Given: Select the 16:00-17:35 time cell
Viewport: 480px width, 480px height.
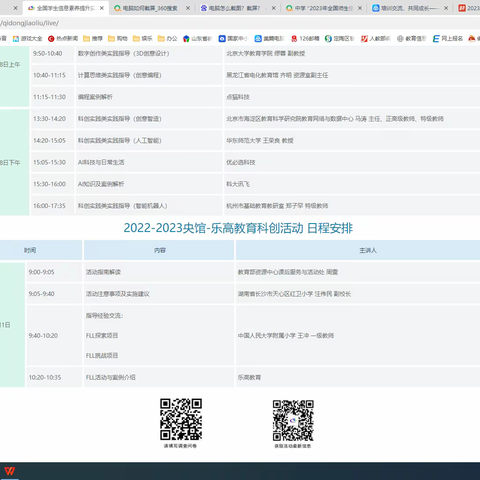Looking at the screenshot, I should (x=52, y=206).
